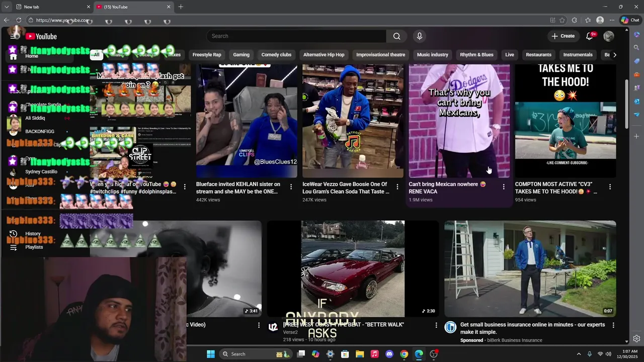Open Edge profile icon
This screenshot has width=644, height=362.
click(600, 20)
